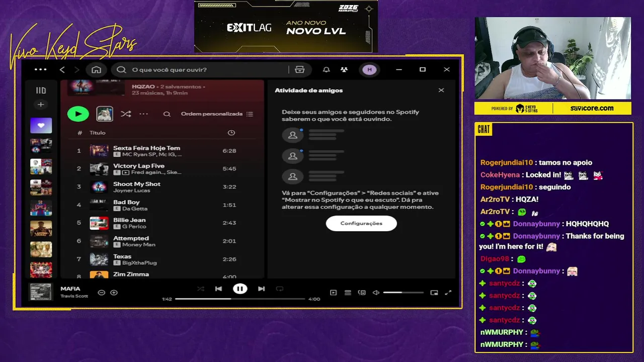The width and height of the screenshot is (644, 362).
Task: Click the Billie Jean album cover
Action: point(99,223)
